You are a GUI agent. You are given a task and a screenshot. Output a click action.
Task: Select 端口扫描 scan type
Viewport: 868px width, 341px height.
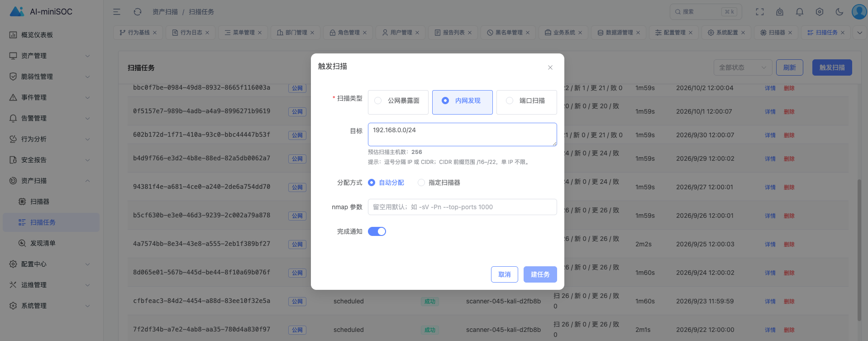pos(527,102)
